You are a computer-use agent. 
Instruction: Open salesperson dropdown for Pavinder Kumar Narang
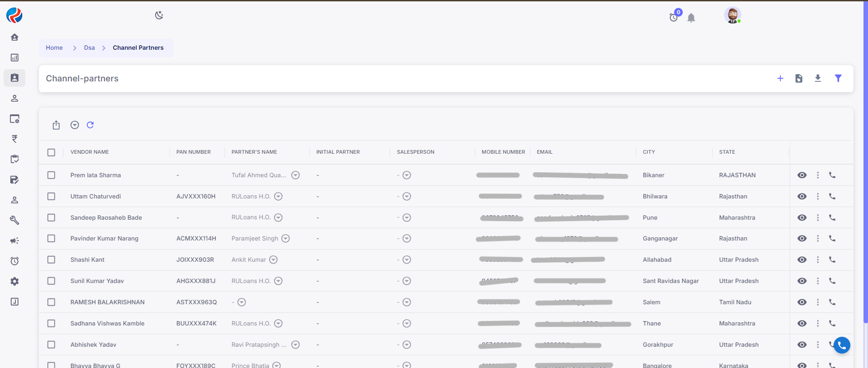407,239
